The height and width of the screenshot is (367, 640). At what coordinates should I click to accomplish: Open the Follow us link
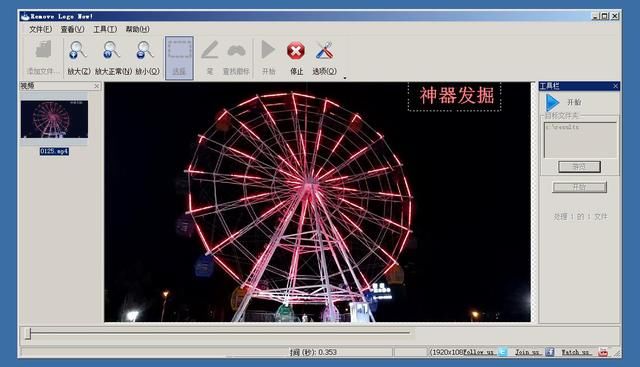click(x=478, y=352)
